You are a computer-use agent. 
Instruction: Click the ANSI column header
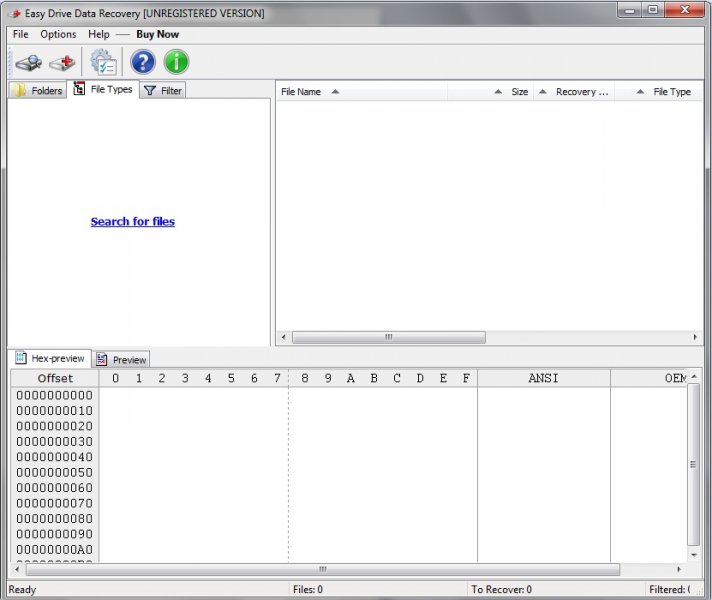(x=544, y=378)
